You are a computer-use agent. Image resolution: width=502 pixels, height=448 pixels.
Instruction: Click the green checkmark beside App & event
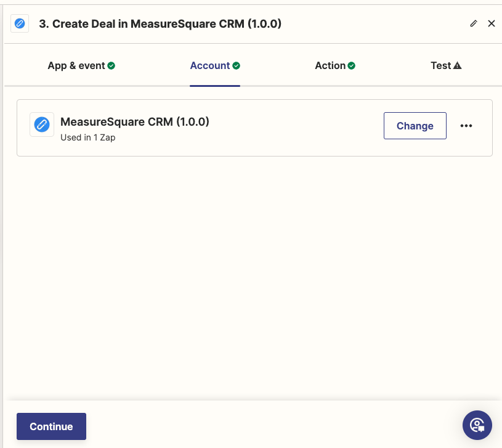point(111,66)
